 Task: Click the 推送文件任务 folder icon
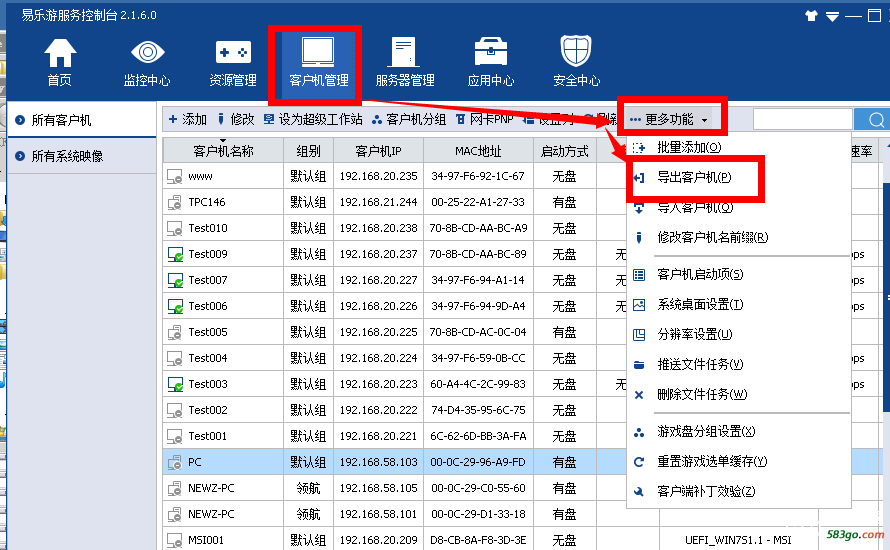tap(639, 365)
